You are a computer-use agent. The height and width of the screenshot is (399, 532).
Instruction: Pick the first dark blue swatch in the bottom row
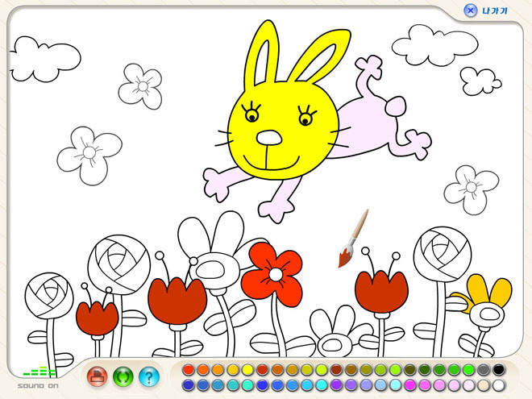189,384
